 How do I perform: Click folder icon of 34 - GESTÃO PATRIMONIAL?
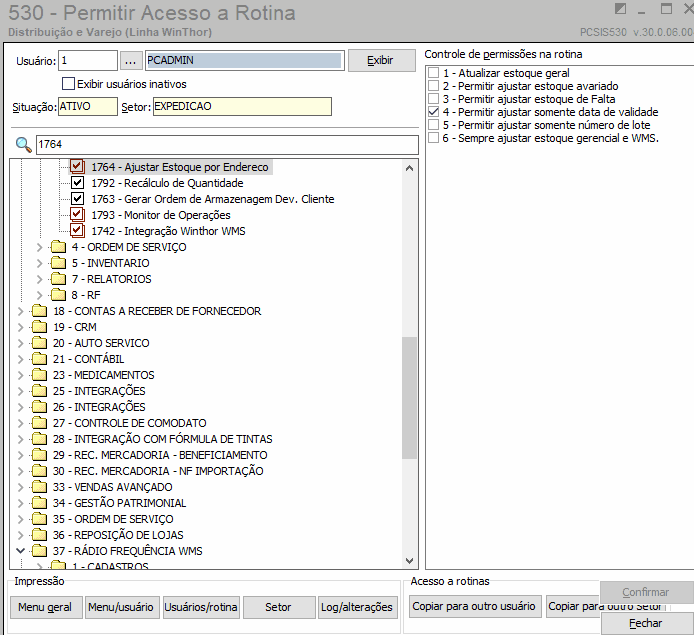click(39, 503)
